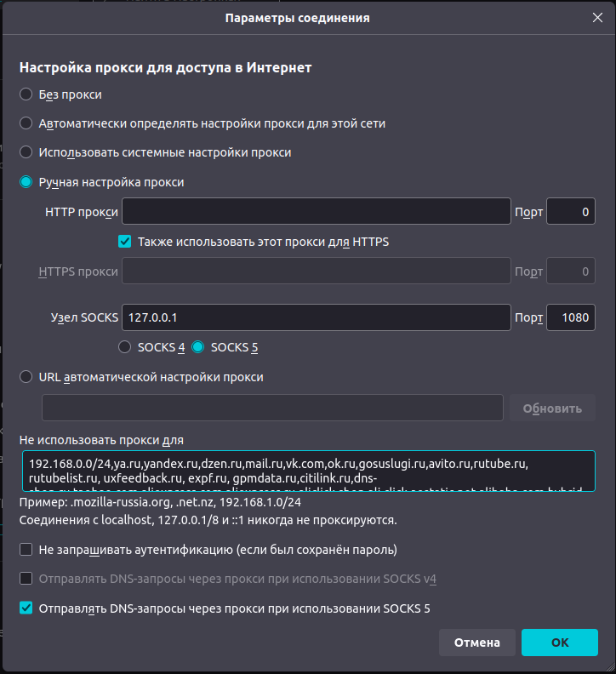Close the connection settings dialog
Viewport: 616px width, 674px height.
[x=596, y=17]
